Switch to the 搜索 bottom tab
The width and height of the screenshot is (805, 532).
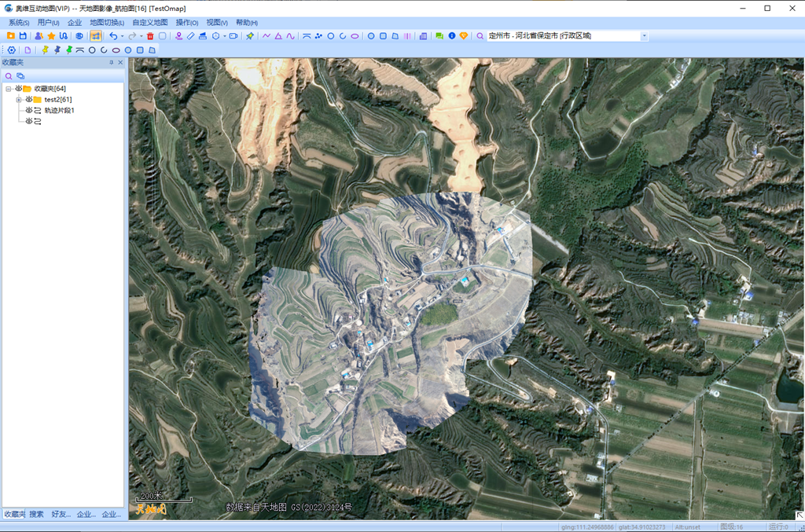[37, 514]
